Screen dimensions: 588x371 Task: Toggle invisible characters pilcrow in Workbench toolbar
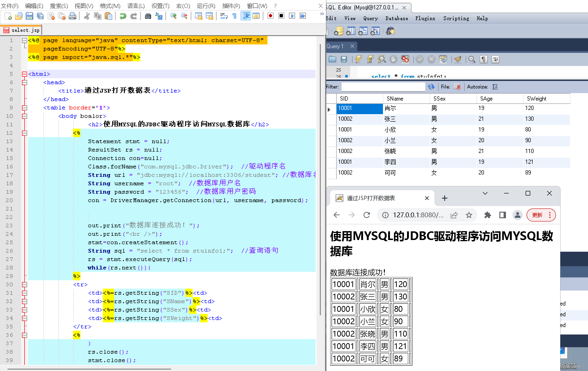point(483,59)
